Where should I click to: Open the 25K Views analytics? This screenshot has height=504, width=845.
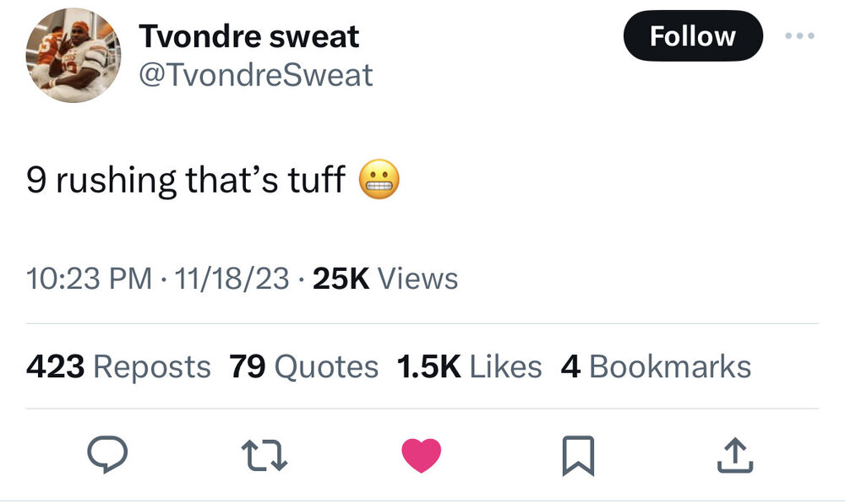[x=384, y=278]
